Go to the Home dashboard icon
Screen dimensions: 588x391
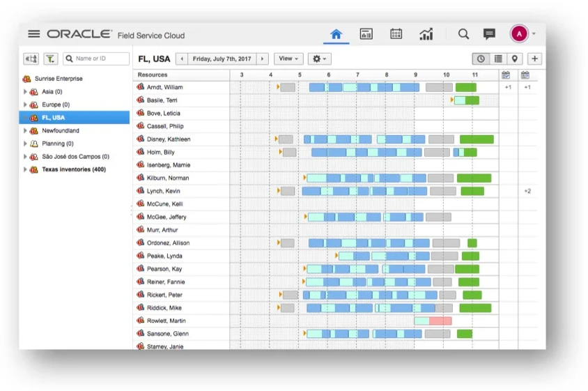tap(336, 34)
